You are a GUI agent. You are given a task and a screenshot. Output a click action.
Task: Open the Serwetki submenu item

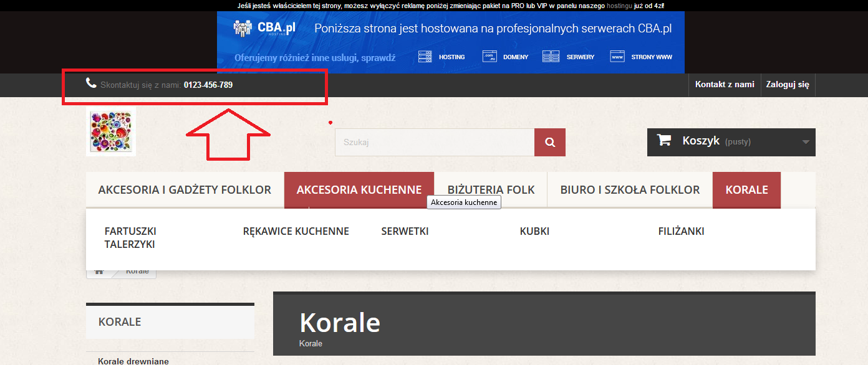point(405,231)
